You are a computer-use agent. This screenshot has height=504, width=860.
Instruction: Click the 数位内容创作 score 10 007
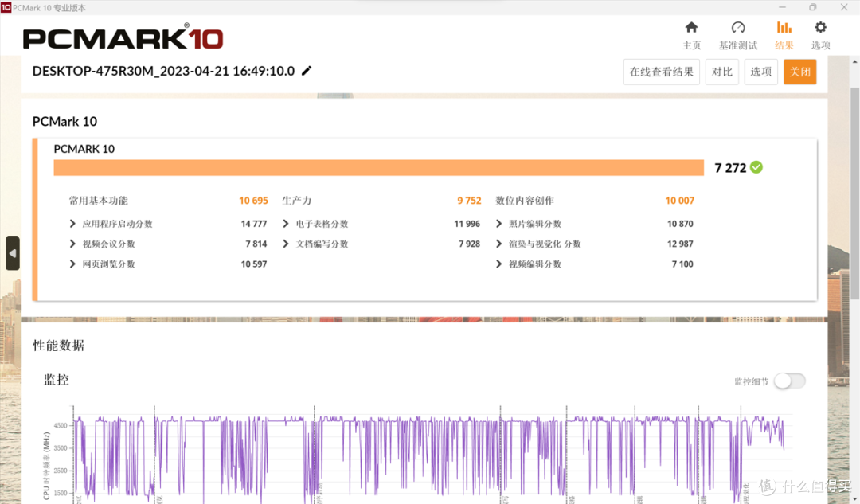(679, 201)
